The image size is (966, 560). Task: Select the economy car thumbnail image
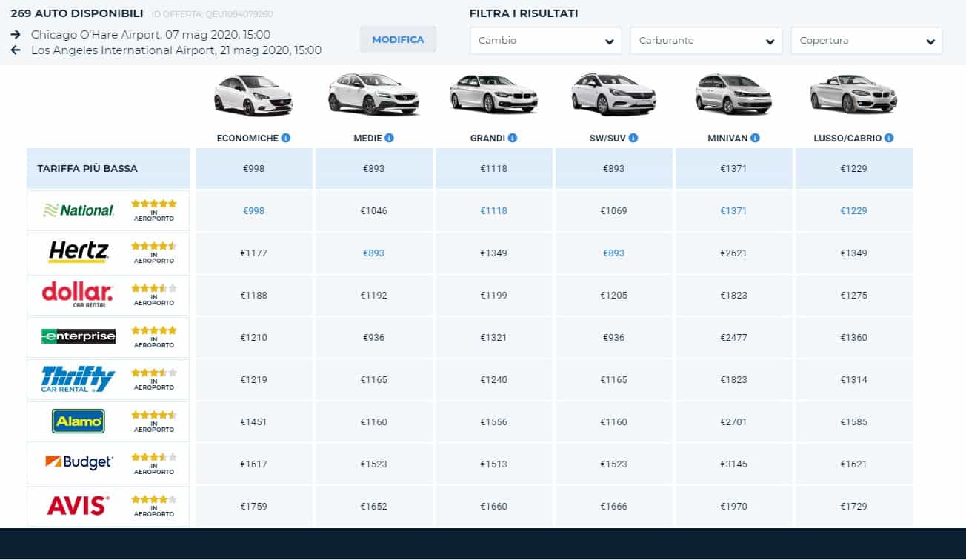pyautogui.click(x=253, y=96)
